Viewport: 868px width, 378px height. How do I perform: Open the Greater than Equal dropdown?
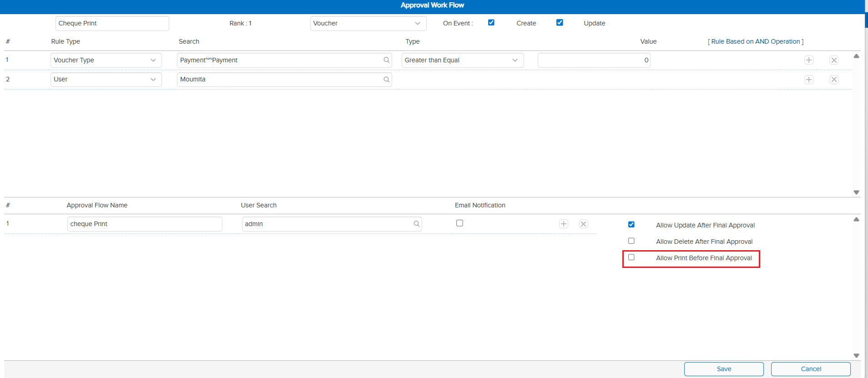pos(462,60)
